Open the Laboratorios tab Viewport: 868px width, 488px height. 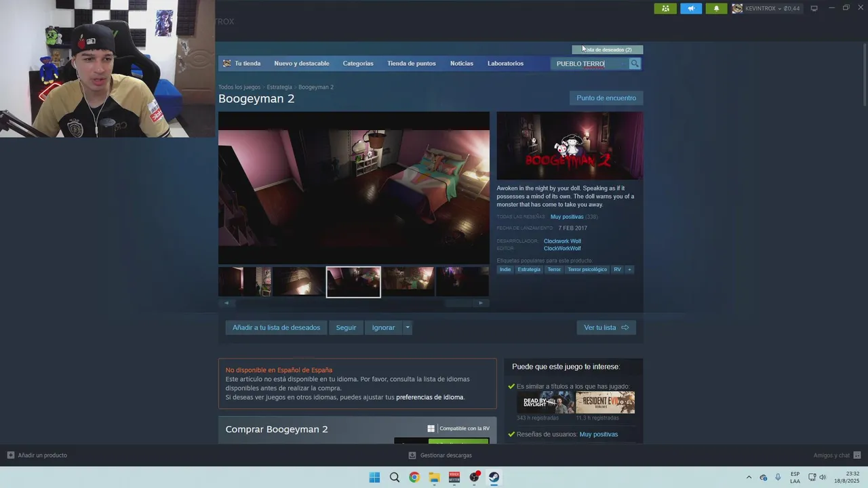505,63
